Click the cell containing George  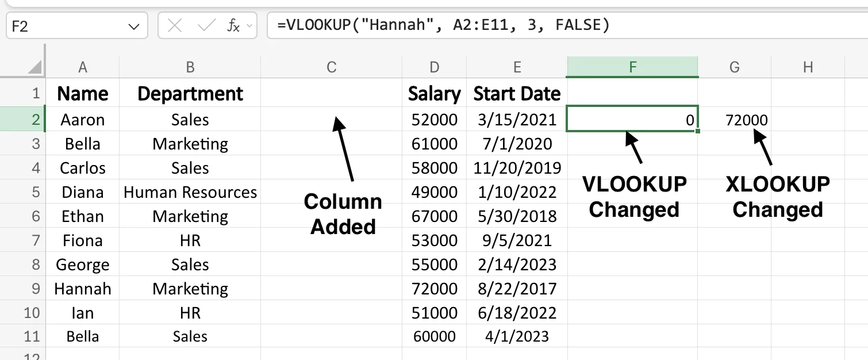click(83, 265)
